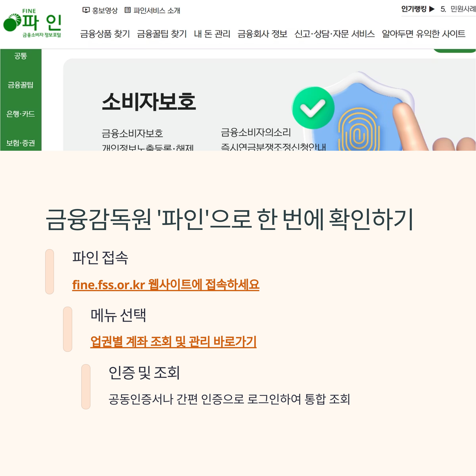Viewport: 476px width, 476px height.
Task: Select the 공통 sidebar tab
Action: [x=21, y=56]
